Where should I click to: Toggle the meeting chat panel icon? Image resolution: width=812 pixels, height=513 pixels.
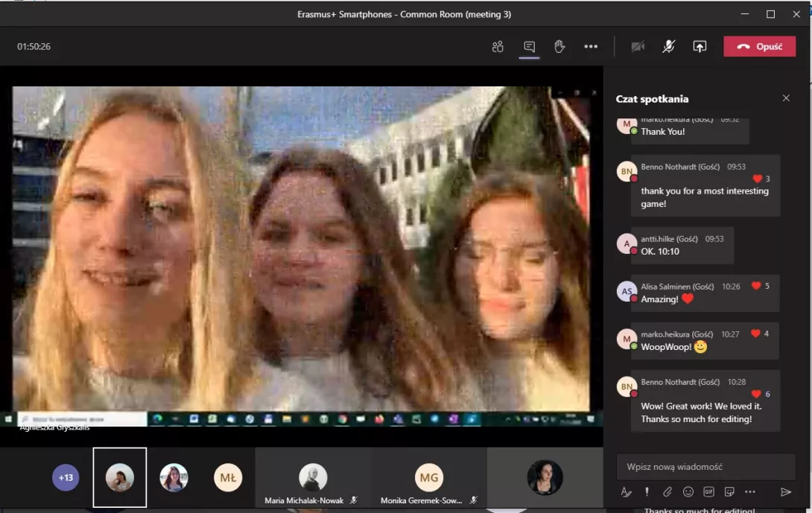click(x=529, y=47)
